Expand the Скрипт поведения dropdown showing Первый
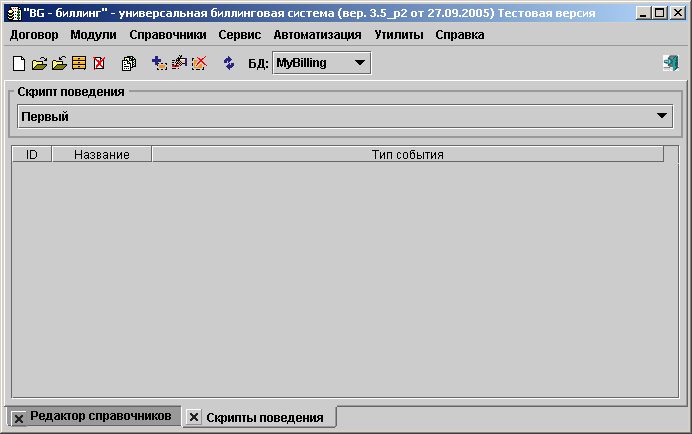692x434 pixels. (x=661, y=116)
